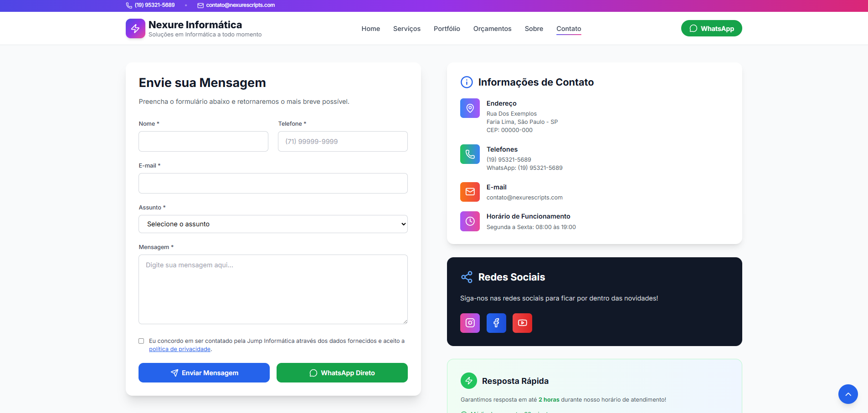Click the top bar contato@nexurescripts.com email
868x413 pixels.
point(240,5)
